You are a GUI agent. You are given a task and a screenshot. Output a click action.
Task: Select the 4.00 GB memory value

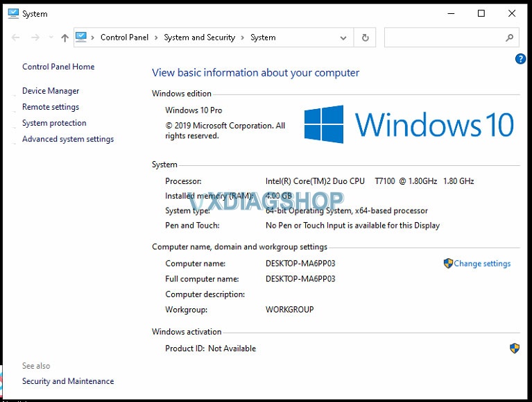(279, 196)
